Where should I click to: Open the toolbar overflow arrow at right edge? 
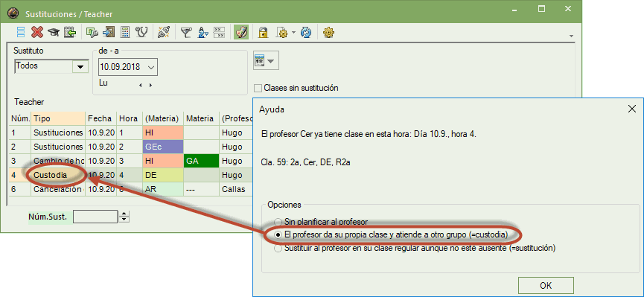point(571,36)
